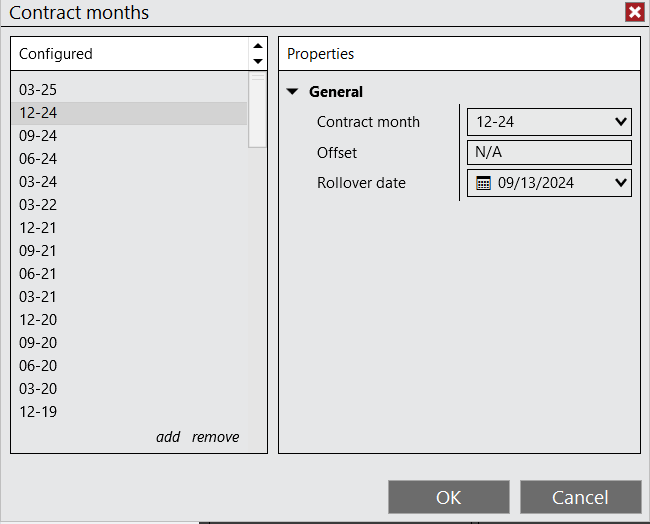Collapse the General properties section
This screenshot has width=650, height=524.
(292, 92)
